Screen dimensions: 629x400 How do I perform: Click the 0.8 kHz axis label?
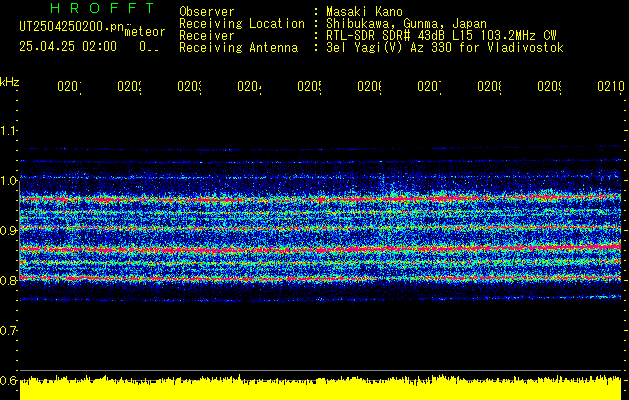pyautogui.click(x=9, y=280)
